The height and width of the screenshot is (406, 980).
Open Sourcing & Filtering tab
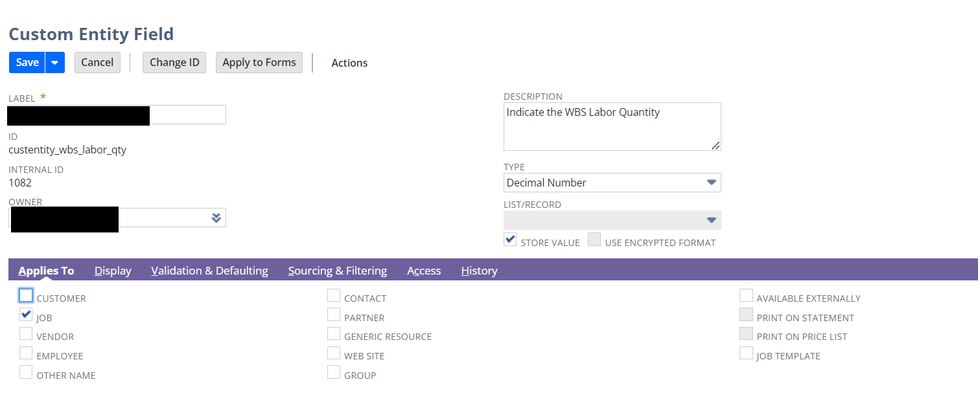point(338,271)
